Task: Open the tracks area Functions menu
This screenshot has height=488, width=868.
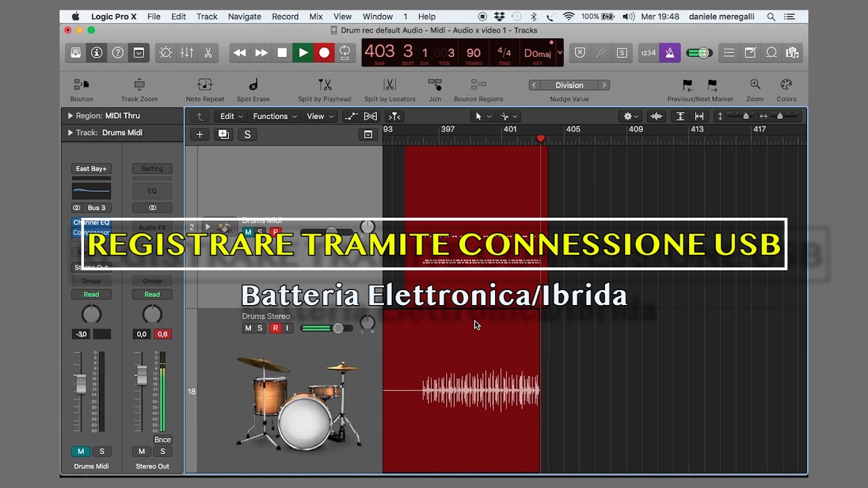Action: (x=275, y=116)
